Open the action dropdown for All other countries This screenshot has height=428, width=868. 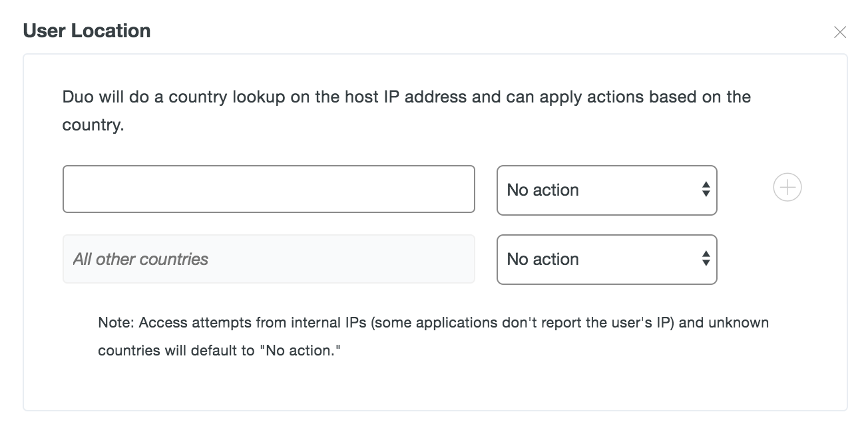tap(606, 259)
